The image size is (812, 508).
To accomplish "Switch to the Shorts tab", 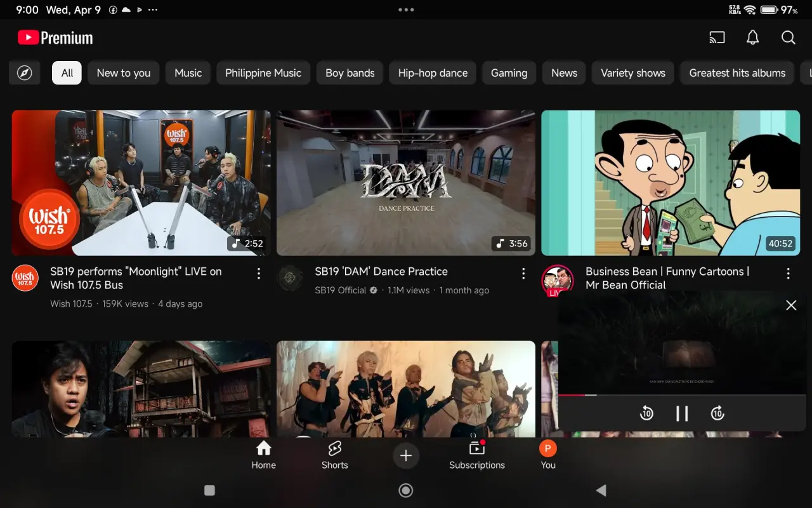I will pos(335,456).
